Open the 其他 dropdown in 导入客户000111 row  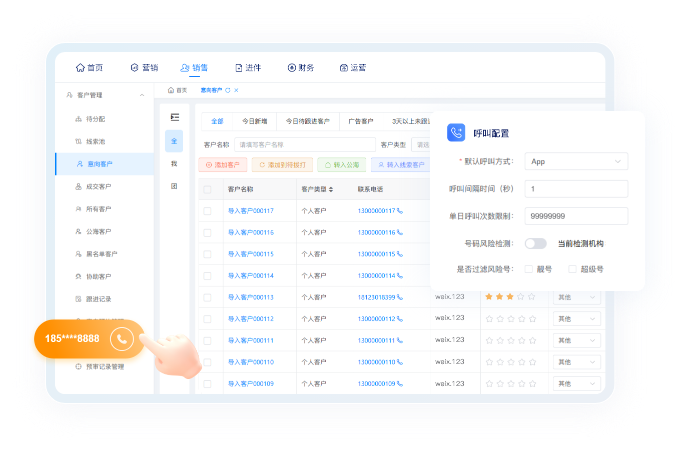click(576, 340)
